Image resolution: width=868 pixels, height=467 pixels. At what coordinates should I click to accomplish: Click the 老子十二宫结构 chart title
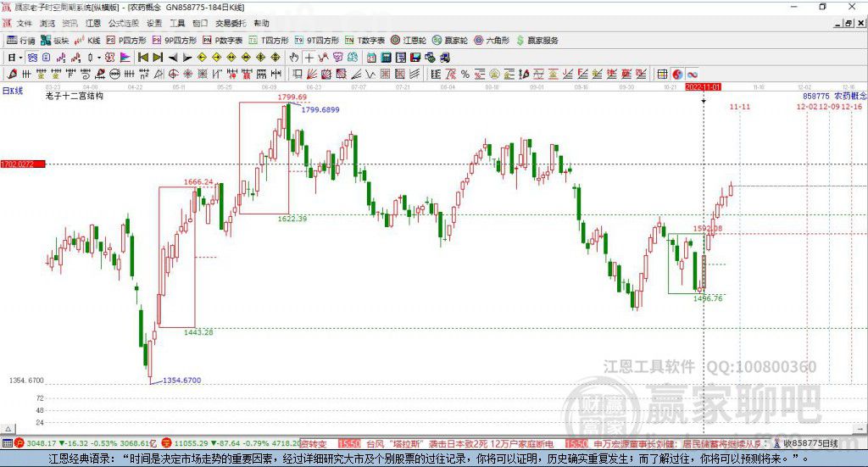(75, 97)
